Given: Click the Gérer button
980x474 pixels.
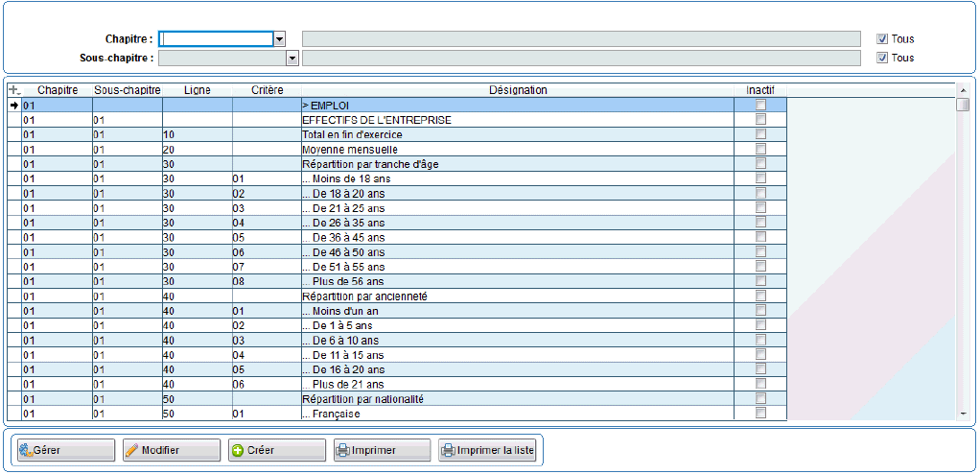Looking at the screenshot, I should pyautogui.click(x=66, y=450).
